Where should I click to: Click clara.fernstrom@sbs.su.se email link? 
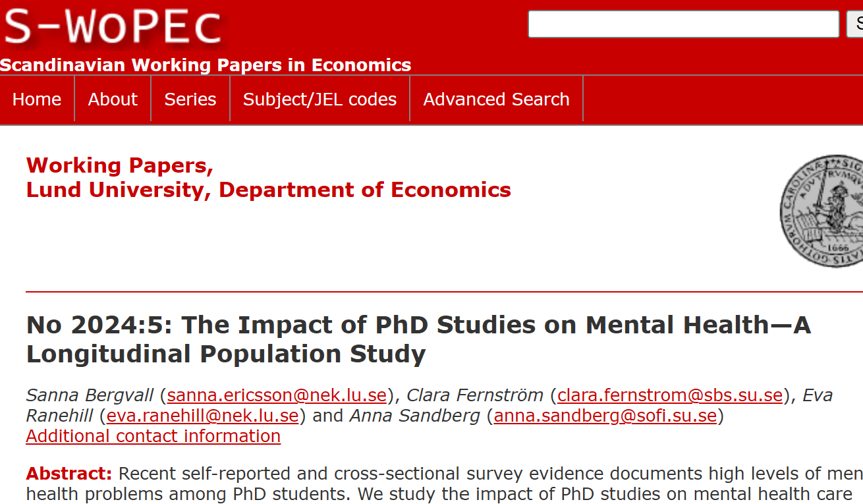[670, 395]
